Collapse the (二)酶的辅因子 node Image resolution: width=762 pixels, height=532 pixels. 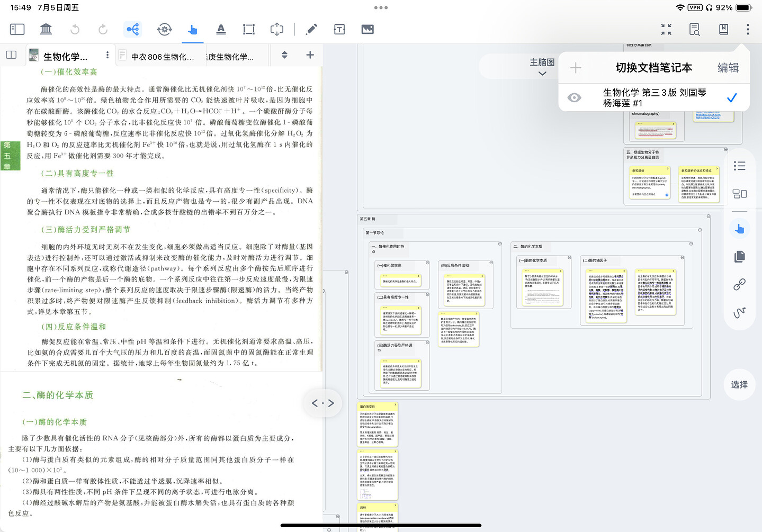(x=682, y=257)
